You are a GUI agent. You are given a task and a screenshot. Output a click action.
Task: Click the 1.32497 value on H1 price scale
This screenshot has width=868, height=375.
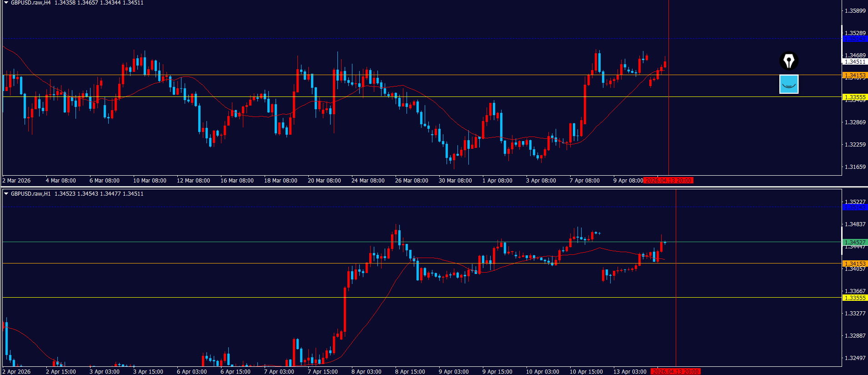point(855,358)
